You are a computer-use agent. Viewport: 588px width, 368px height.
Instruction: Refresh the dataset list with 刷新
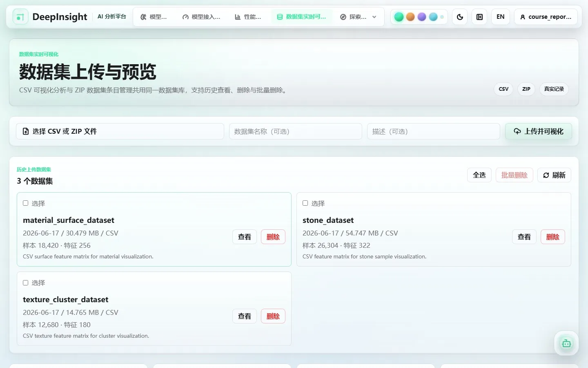point(554,175)
